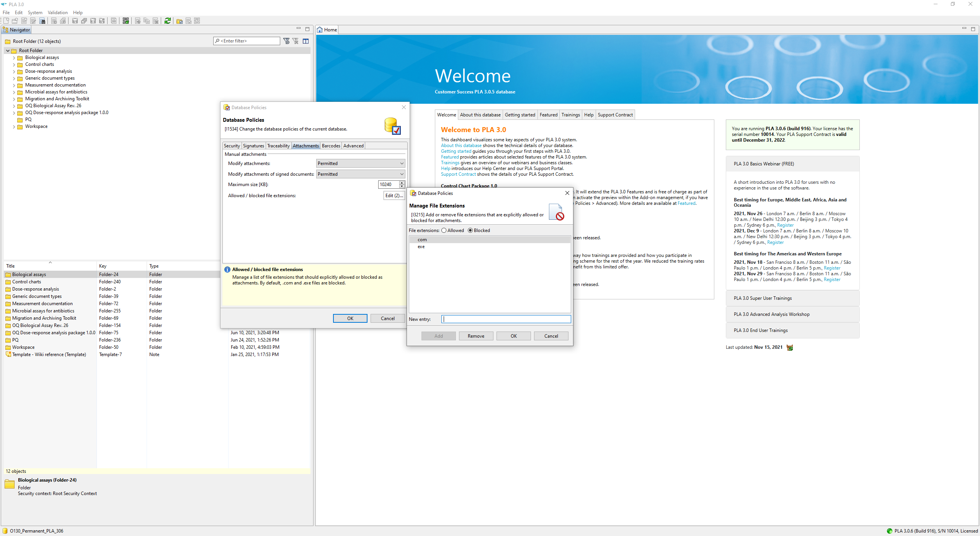
Task: Click Folder-240 in the Key column
Action: (110, 282)
